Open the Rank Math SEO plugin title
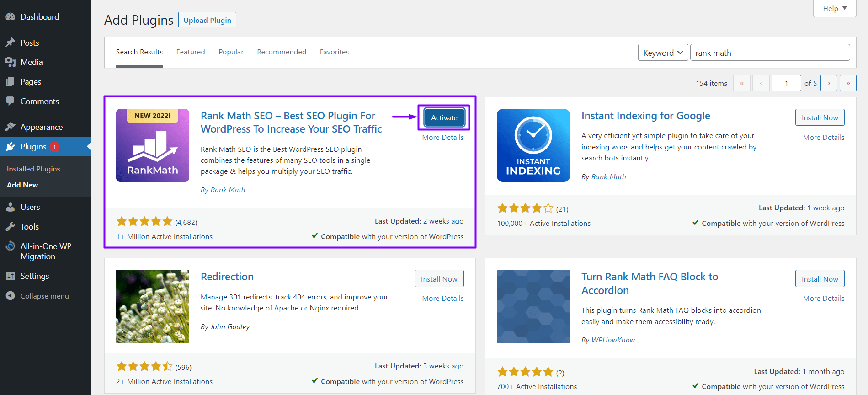 click(291, 123)
